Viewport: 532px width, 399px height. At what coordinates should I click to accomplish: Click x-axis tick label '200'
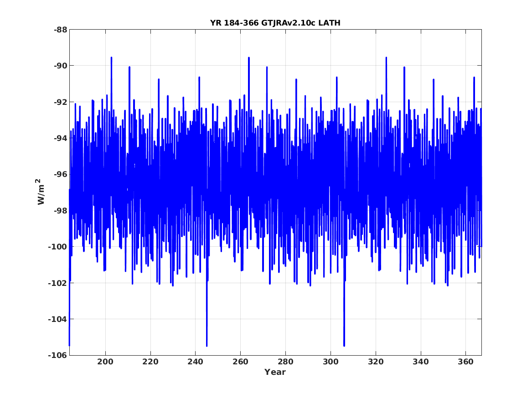point(105,362)
